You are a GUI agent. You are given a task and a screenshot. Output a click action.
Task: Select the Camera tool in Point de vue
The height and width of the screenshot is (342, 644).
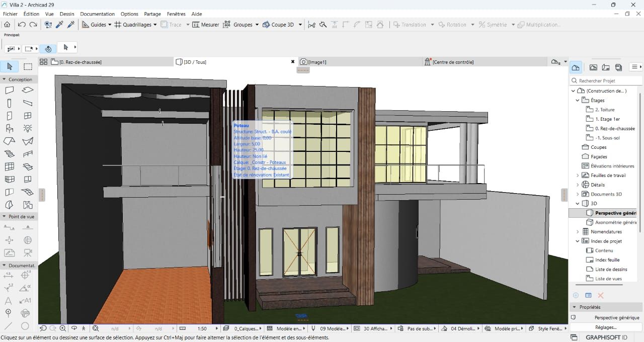coord(28,252)
